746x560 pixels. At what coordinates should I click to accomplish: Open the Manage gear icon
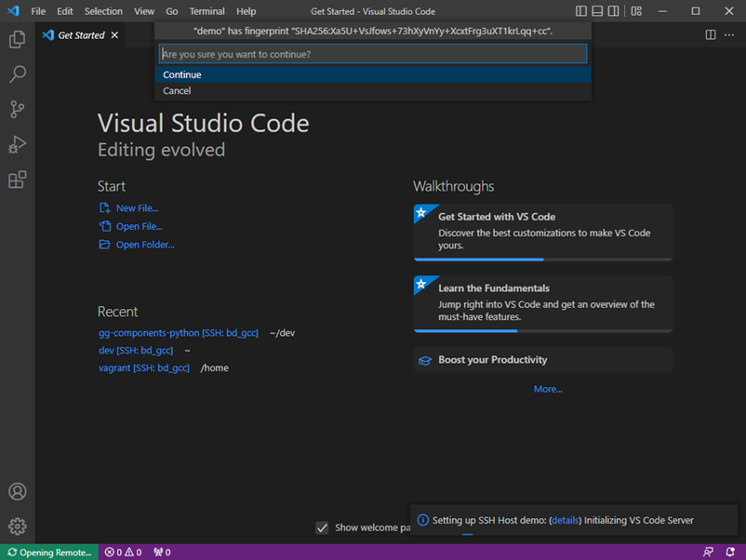[x=17, y=527]
